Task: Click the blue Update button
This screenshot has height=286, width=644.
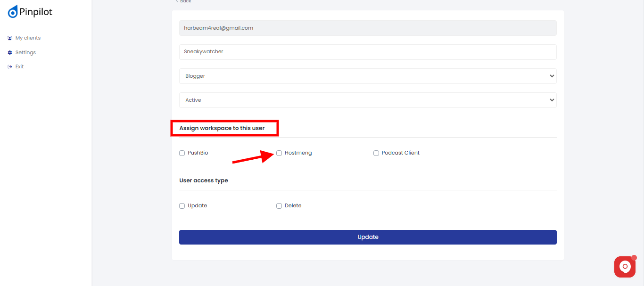Action: pyautogui.click(x=368, y=237)
